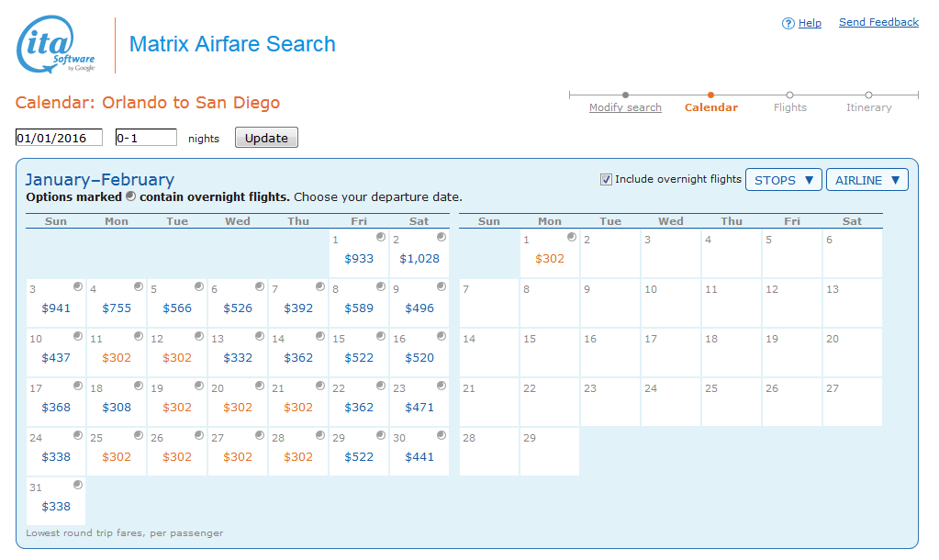Toggle Include overnight flights checkbox
Screen dimensions: 939x560
[x=606, y=180]
